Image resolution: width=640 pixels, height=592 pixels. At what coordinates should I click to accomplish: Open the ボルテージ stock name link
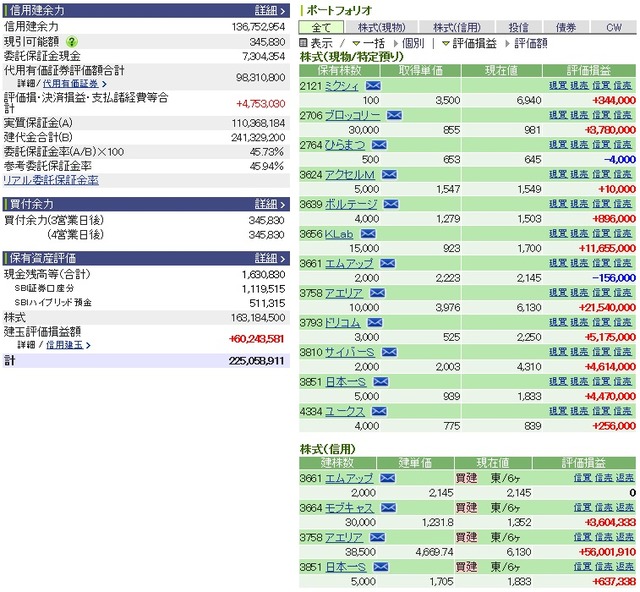click(x=351, y=204)
